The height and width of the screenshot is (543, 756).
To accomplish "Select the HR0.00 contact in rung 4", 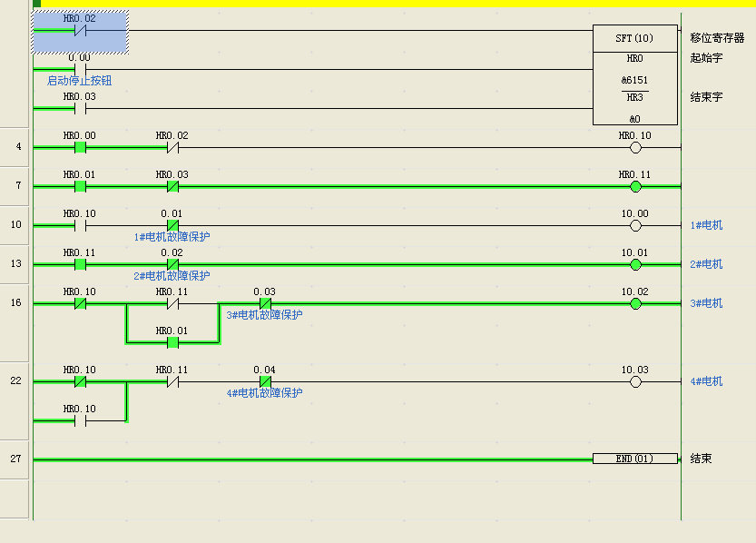I will 80,148.
